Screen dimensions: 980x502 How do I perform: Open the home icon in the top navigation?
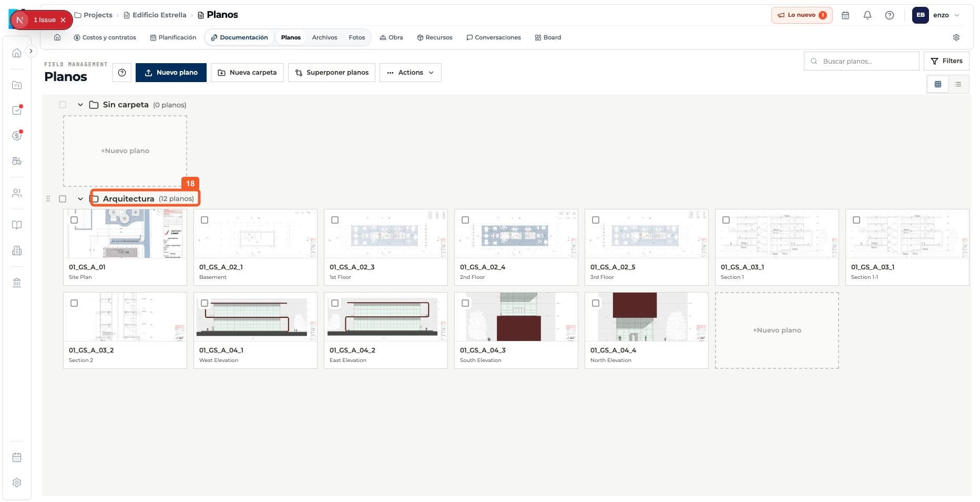point(57,37)
